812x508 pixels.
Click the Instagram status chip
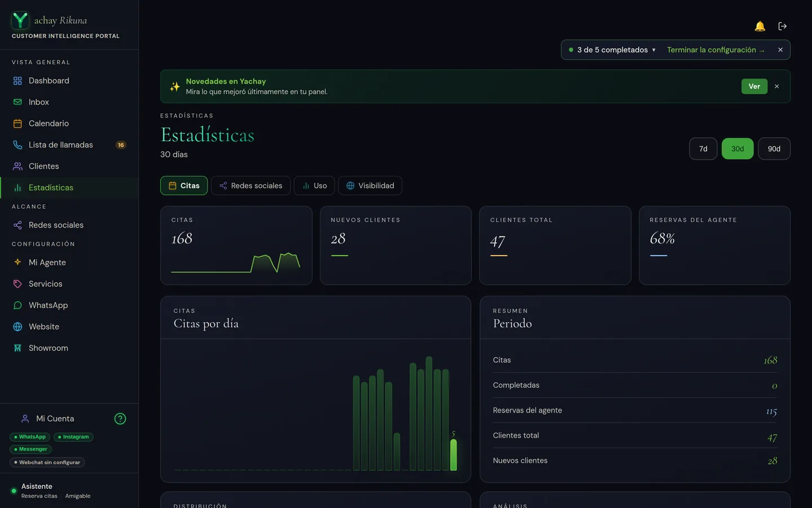pos(73,437)
